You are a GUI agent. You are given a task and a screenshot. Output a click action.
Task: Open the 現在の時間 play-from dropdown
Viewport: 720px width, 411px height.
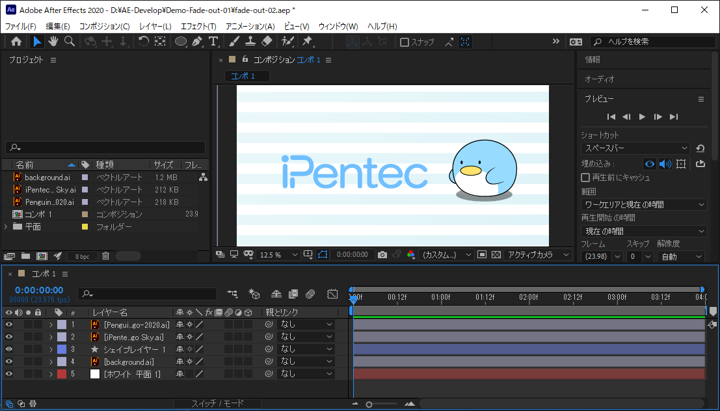[x=644, y=231]
